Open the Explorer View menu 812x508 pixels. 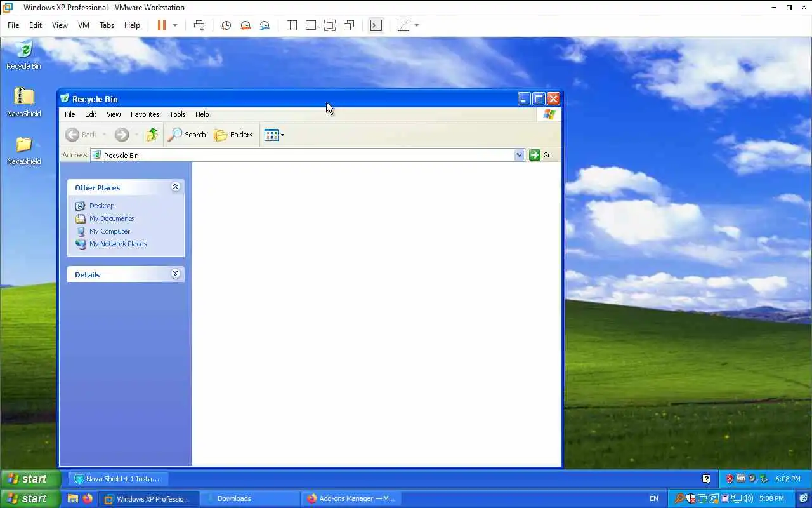(x=114, y=114)
